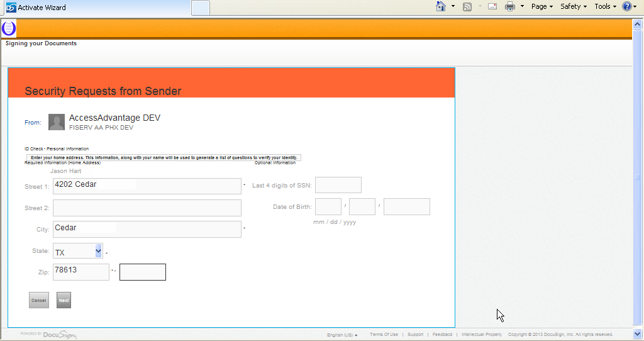Click the scrollbar up arrow

638,25
